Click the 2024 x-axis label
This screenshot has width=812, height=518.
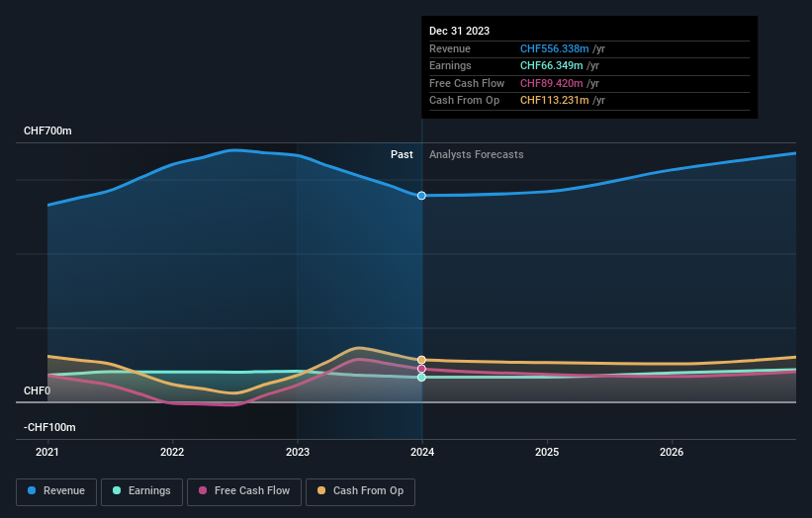(x=422, y=452)
